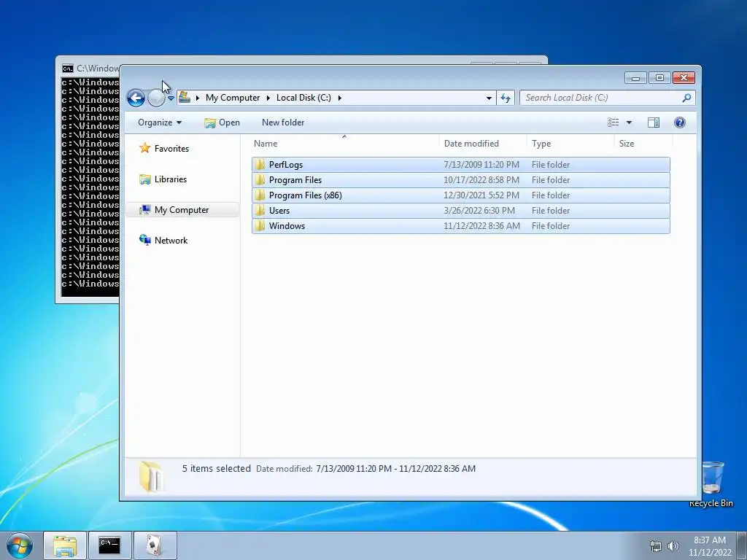Sort by Date modified column
The image size is (747, 560).
[x=483, y=144]
